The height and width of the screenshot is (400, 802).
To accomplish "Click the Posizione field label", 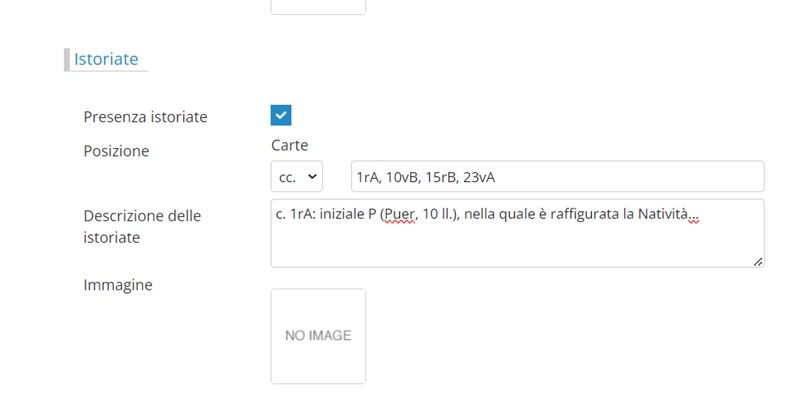I will (x=116, y=151).
